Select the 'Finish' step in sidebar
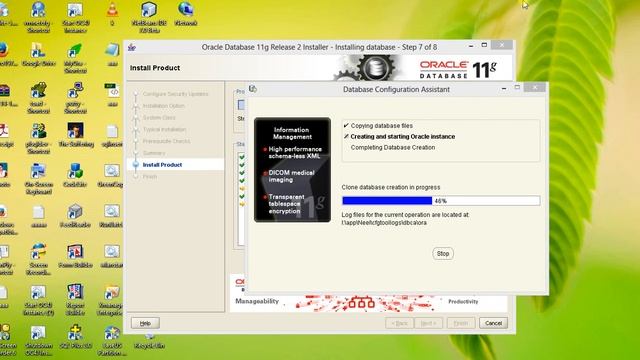Image resolution: width=640 pixels, height=360 pixels. pyautogui.click(x=150, y=177)
